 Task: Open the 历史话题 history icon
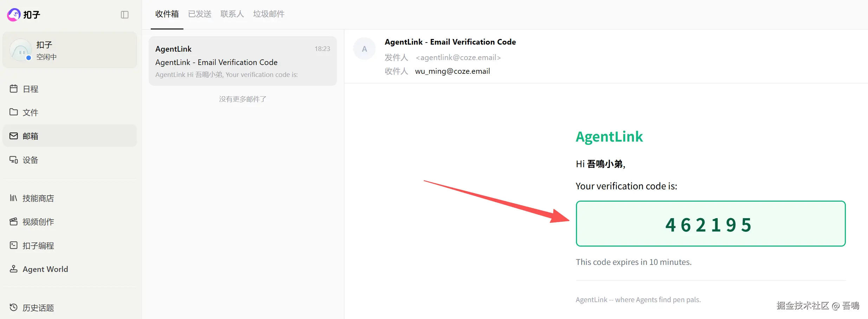[x=14, y=307]
